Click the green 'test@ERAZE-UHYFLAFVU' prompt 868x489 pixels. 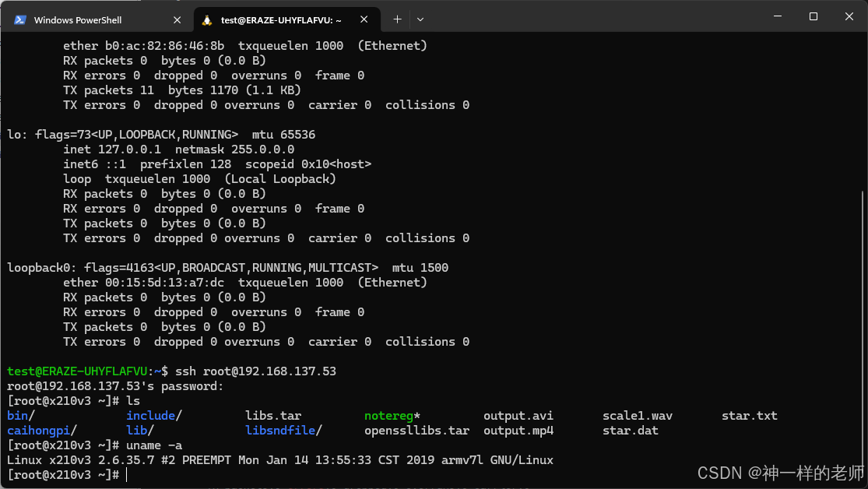click(x=77, y=371)
